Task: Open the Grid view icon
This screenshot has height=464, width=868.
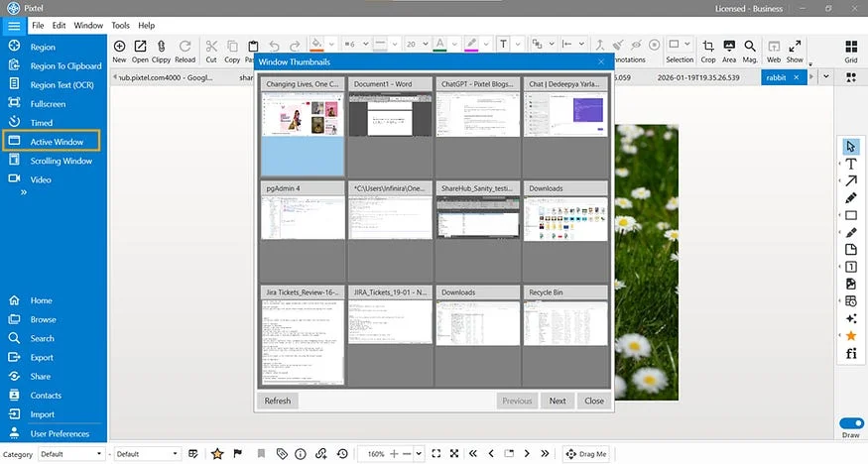Action: (x=851, y=51)
